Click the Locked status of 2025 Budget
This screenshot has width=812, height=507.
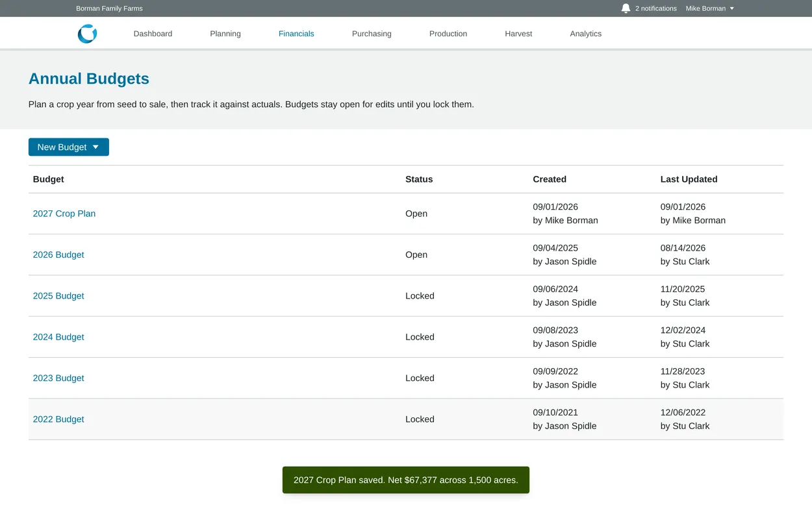pos(420,296)
